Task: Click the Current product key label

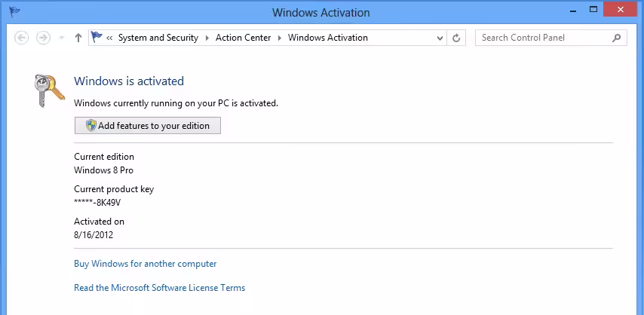Action: 114,189
